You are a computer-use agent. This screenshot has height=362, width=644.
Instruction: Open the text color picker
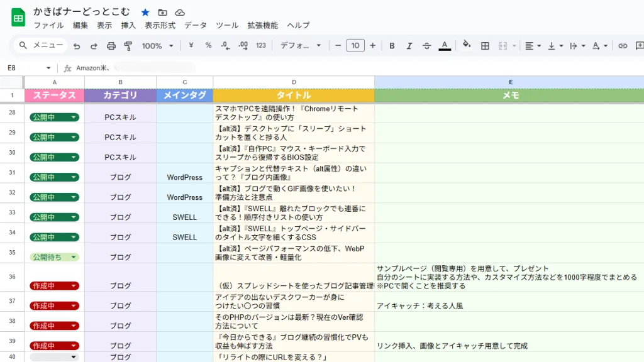click(443, 45)
